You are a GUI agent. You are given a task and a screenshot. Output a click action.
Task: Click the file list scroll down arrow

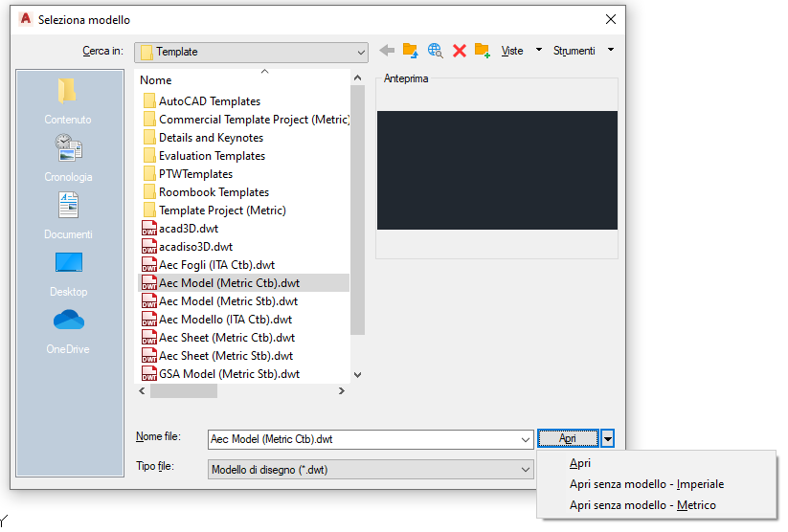click(357, 375)
